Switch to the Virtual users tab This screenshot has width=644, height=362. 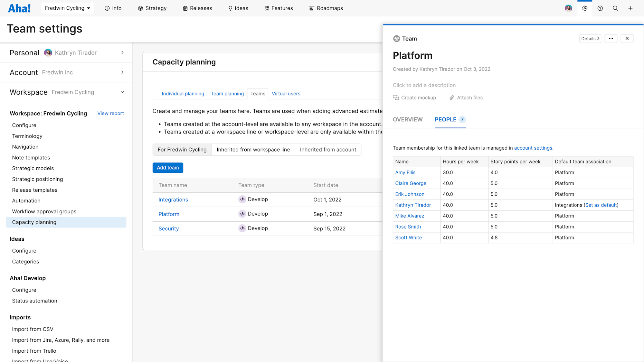[x=286, y=93]
